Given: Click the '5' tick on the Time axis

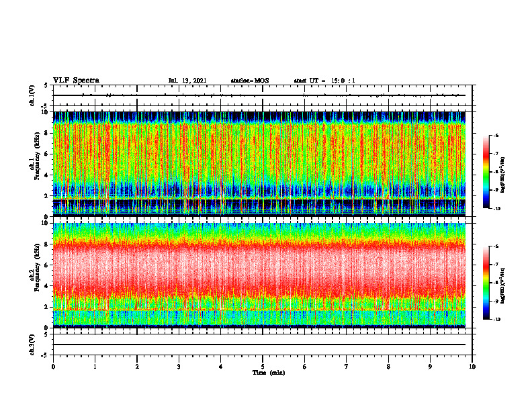Looking at the screenshot, I should (x=263, y=367).
